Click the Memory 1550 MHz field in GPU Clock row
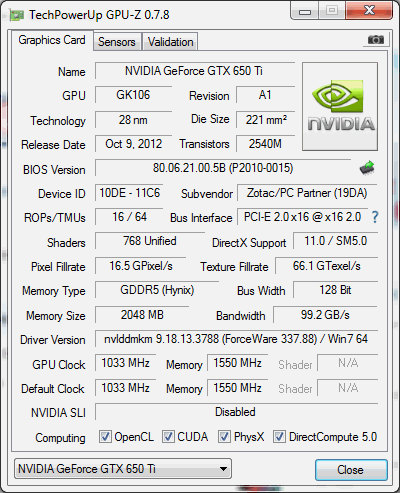400x493 pixels. pos(237,363)
